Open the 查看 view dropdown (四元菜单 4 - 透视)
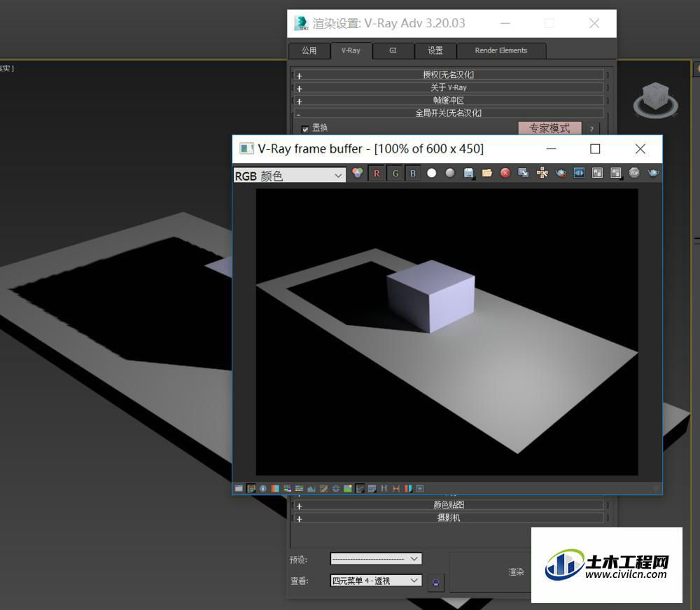The height and width of the screenshot is (610, 700). pyautogui.click(x=376, y=581)
